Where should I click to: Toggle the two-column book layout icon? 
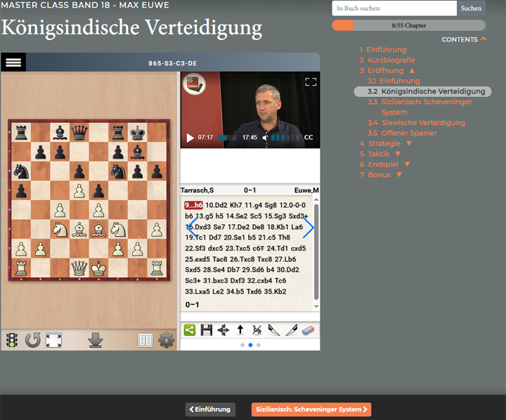(145, 341)
